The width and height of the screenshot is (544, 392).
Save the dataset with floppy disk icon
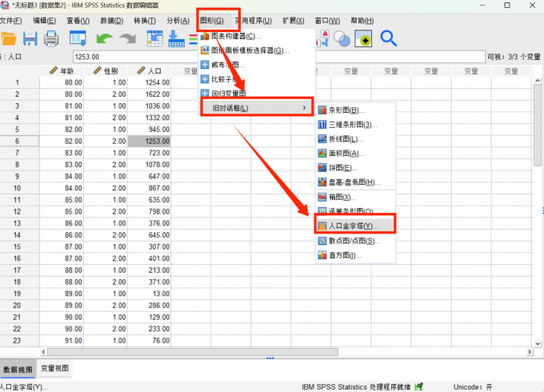pos(30,38)
